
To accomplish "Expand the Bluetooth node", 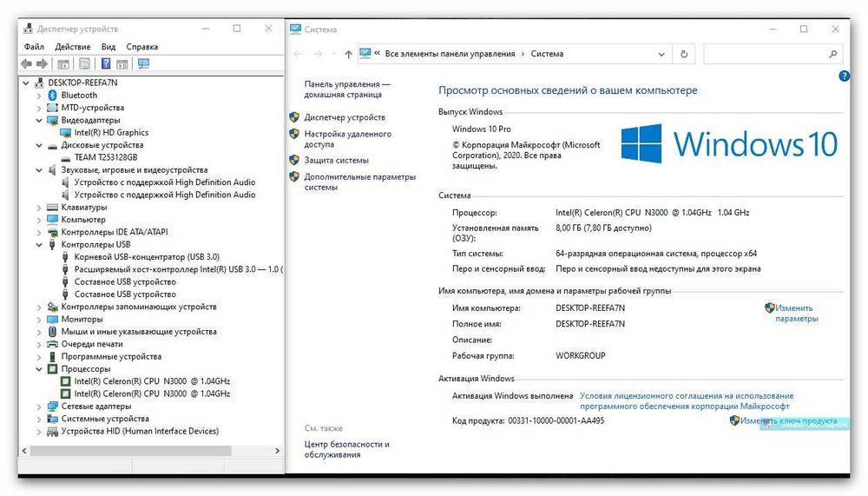I will 39,96.
